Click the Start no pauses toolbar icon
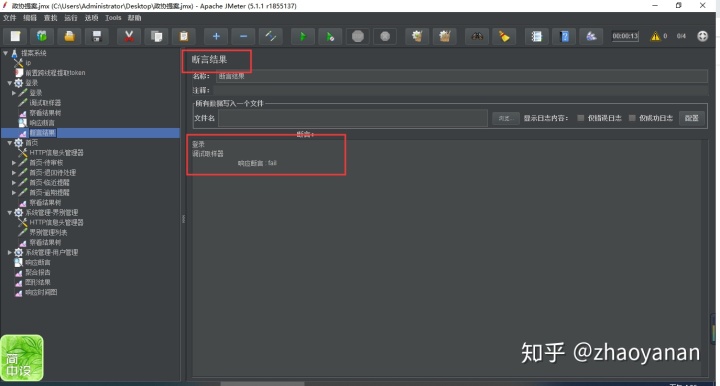This screenshot has width=720, height=386. click(330, 36)
